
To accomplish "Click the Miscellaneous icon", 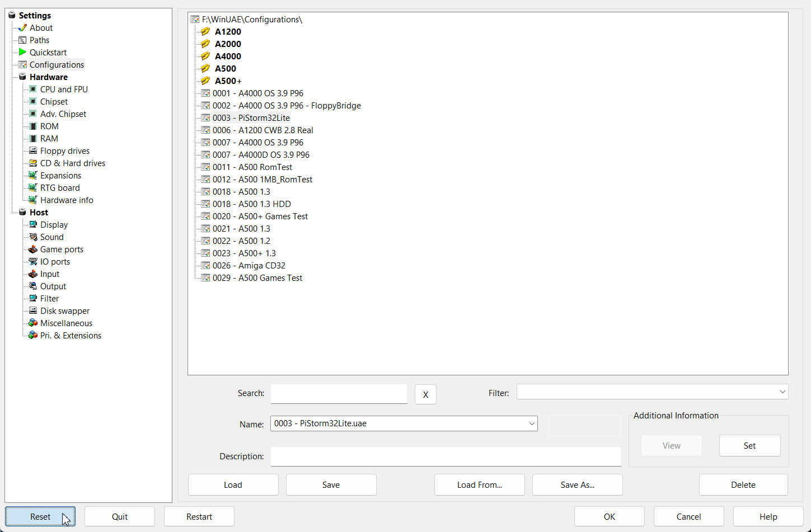I will [x=33, y=323].
